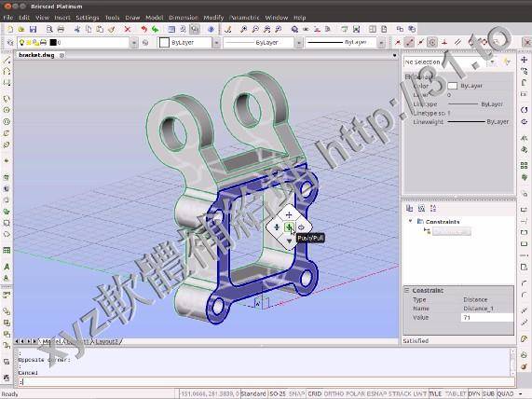Click the rotate icon in quad cursor menu
The width and height of the screenshot is (532, 399).
301,227
